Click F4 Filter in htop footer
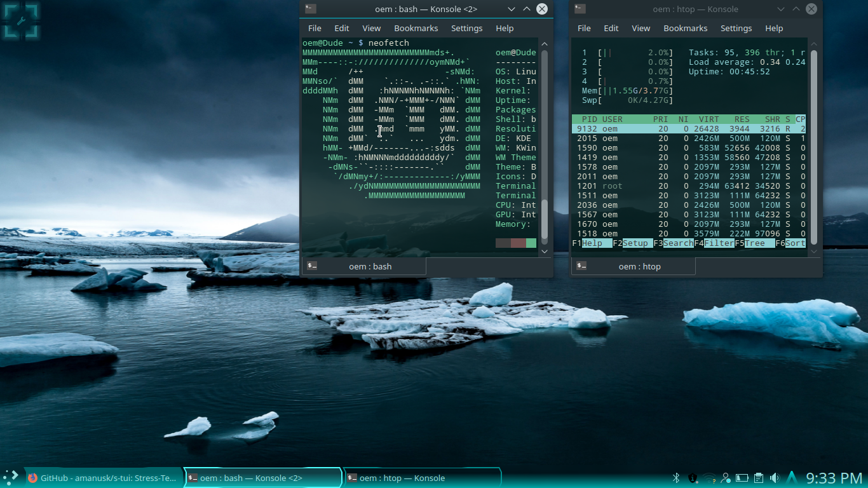Image resolution: width=868 pixels, height=488 pixels. (x=714, y=243)
